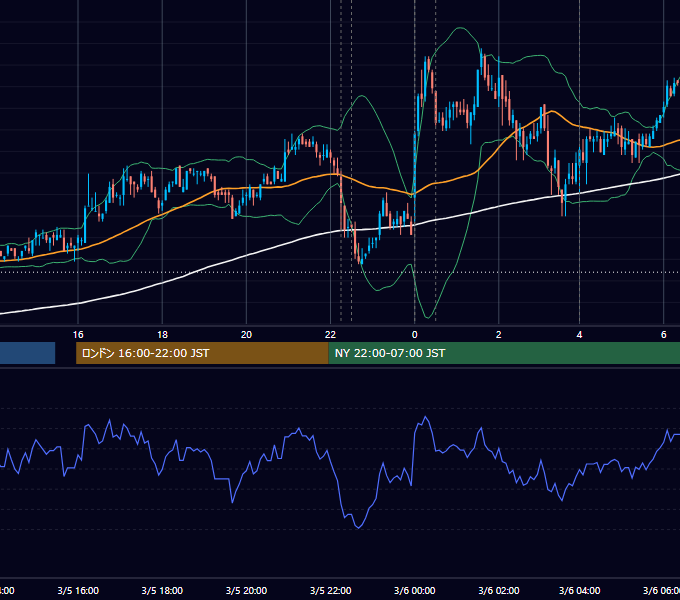
Task: Click the 3/5 20:00 date label
Action: click(x=246, y=590)
